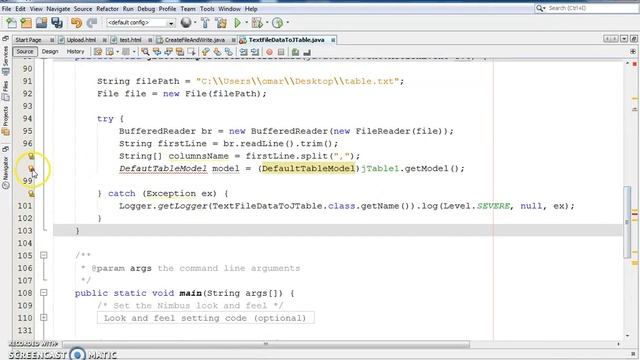Expand the folded code at line 110

pos(44,318)
